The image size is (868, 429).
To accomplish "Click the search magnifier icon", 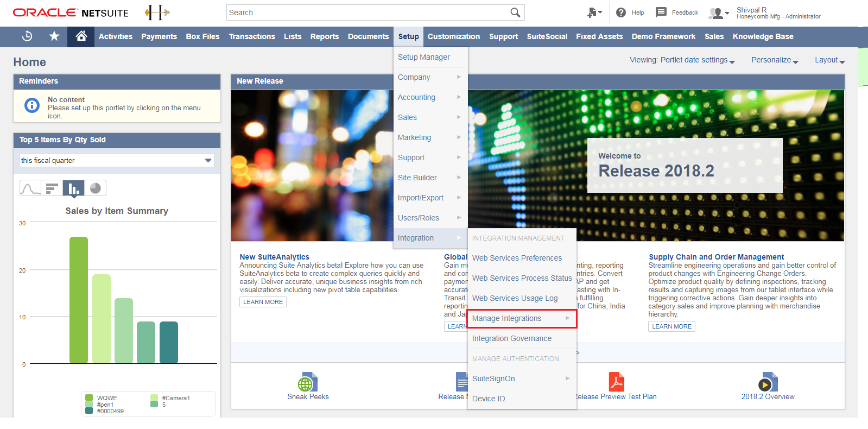I will click(515, 12).
